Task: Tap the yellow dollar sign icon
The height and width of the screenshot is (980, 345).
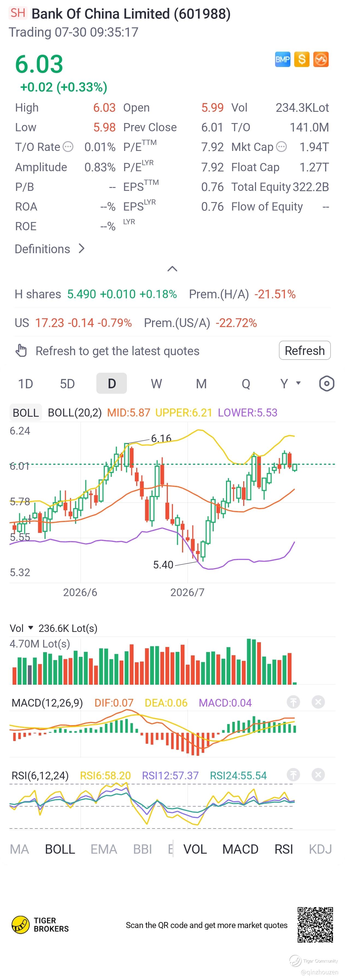Action: pyautogui.click(x=302, y=59)
